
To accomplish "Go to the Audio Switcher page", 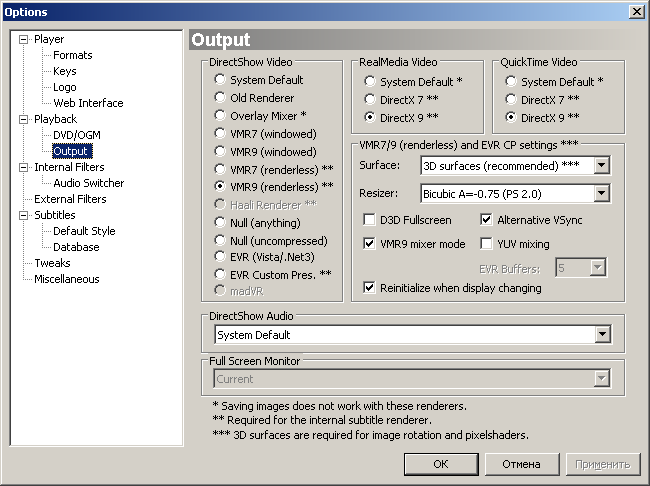I will 88,183.
